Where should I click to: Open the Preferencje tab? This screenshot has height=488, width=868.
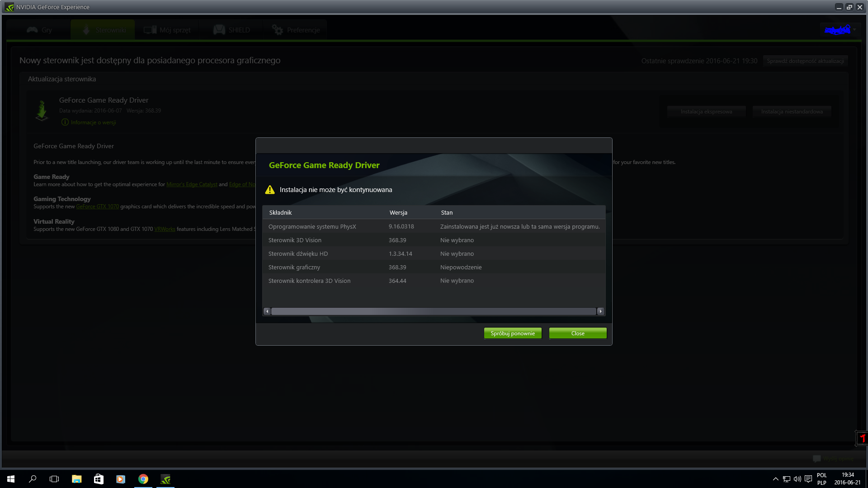pos(296,30)
